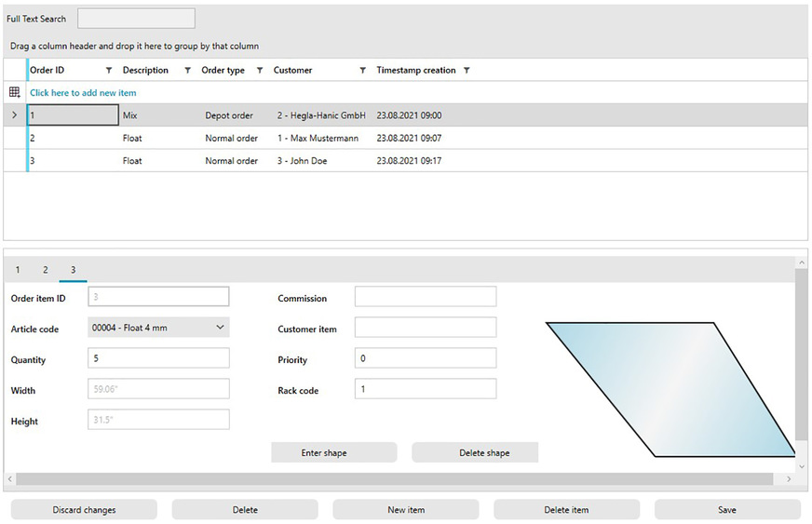Open the Customer column filter icon
812x524 pixels.
coord(362,71)
